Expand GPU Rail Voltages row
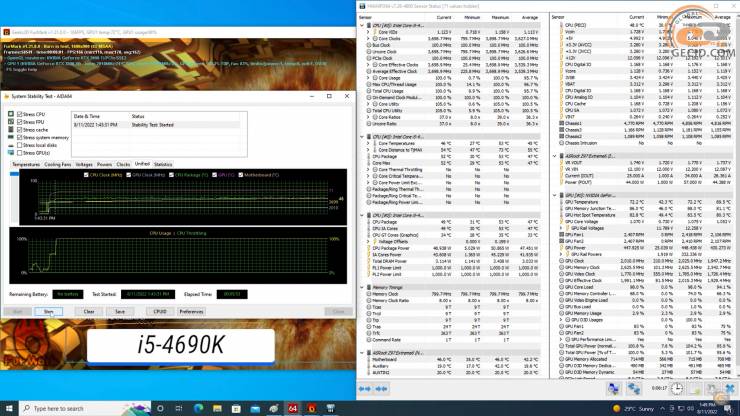The width and height of the screenshot is (740, 416). pos(561,228)
